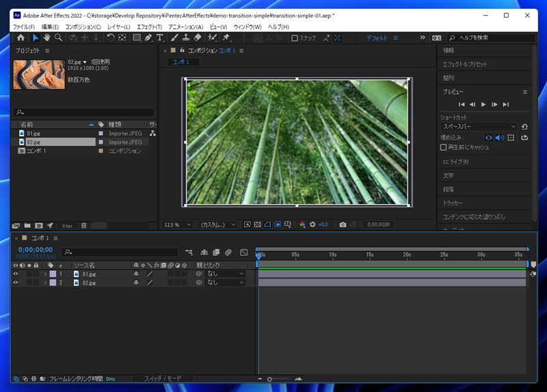
Task: Select the Rectangle shape tool
Action: (x=137, y=38)
